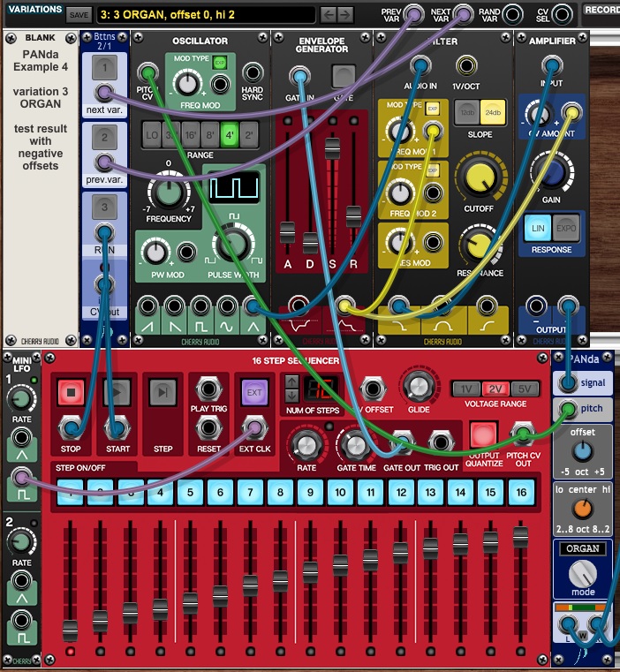Toggle the EXT clock button
620x672 pixels.
point(254,393)
